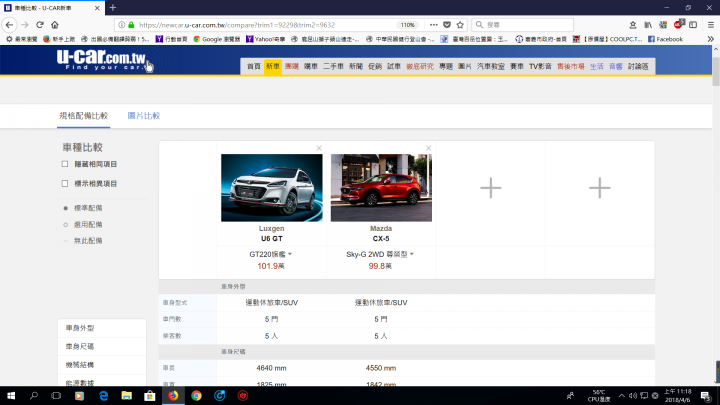
Task: Jump to 車身尺碼 section in sidebar
Action: pos(102,346)
